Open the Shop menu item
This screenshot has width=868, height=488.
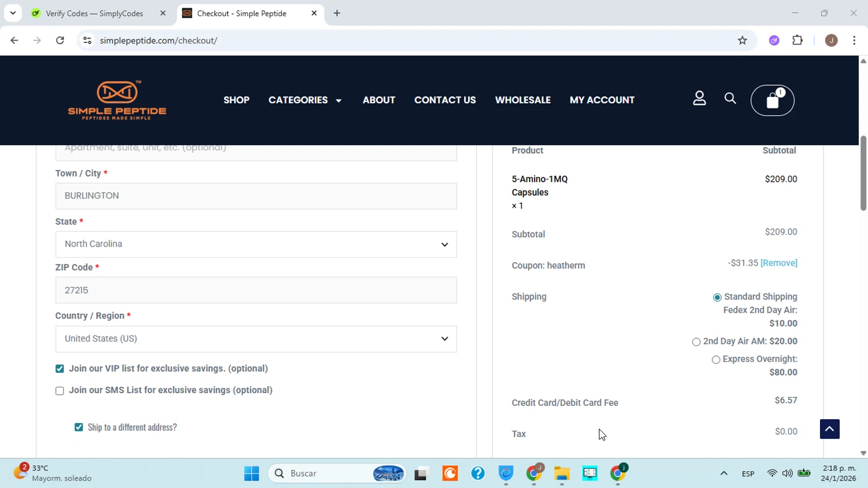coord(237,100)
